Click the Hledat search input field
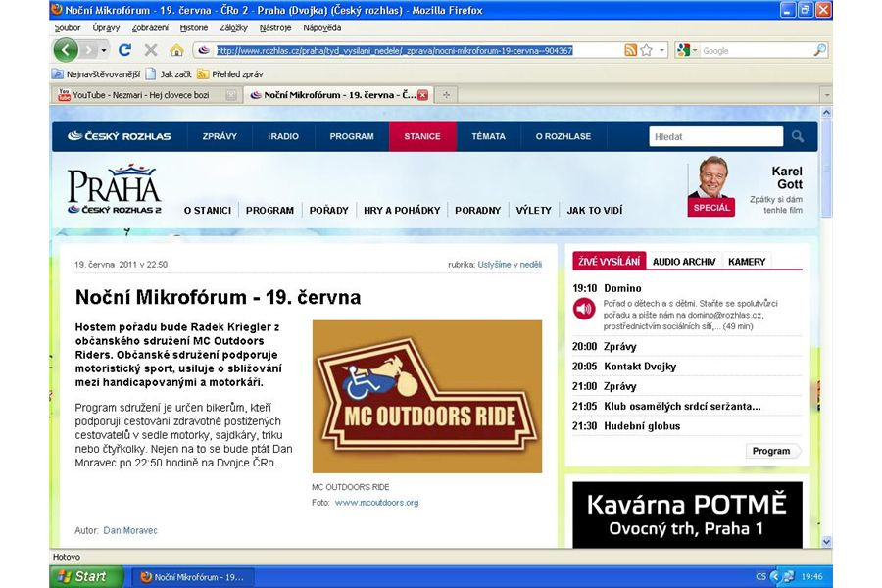Screen dimensions: 882x588 pos(715,137)
